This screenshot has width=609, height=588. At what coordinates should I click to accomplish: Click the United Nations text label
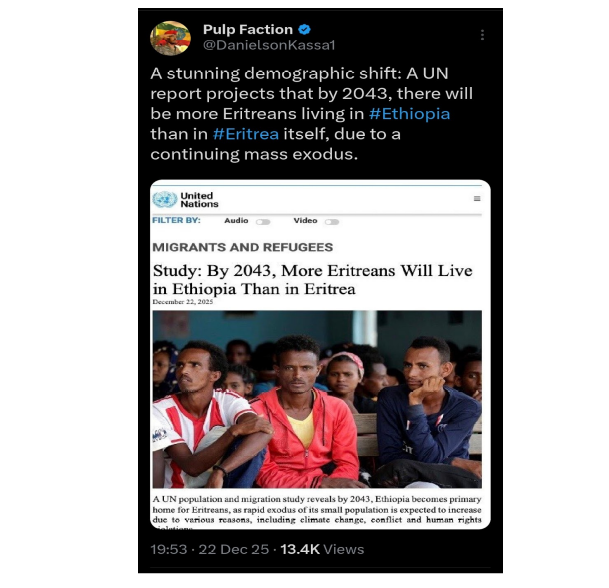199,200
